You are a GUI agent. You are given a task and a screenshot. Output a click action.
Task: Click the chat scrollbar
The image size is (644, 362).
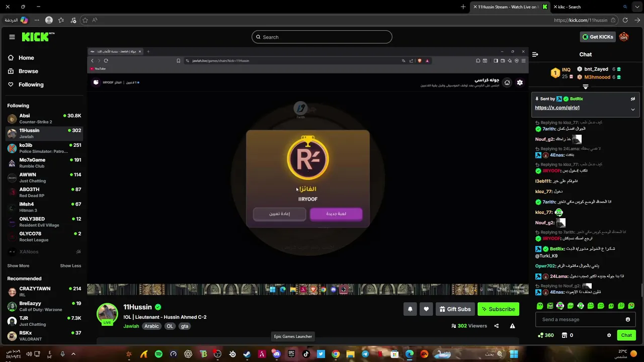pos(641,290)
